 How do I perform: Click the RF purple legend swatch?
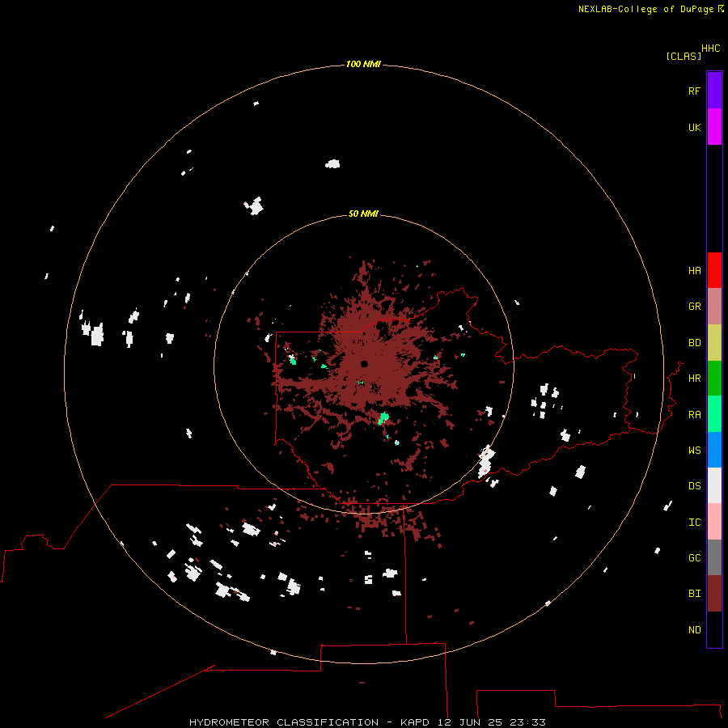[714, 91]
